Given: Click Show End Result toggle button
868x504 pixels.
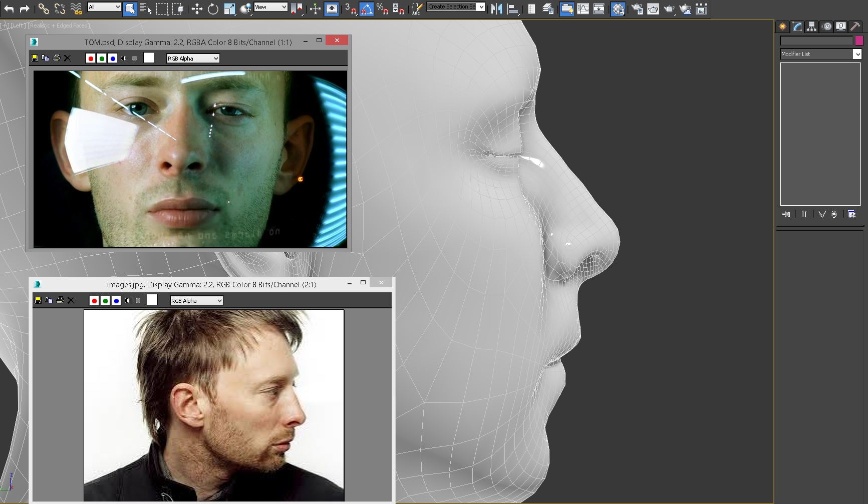Looking at the screenshot, I should [x=804, y=214].
